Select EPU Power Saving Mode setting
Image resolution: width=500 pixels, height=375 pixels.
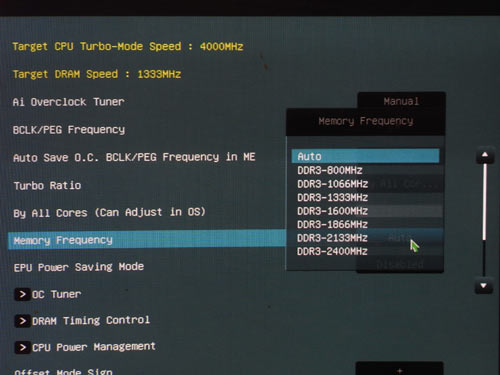pos(79,267)
